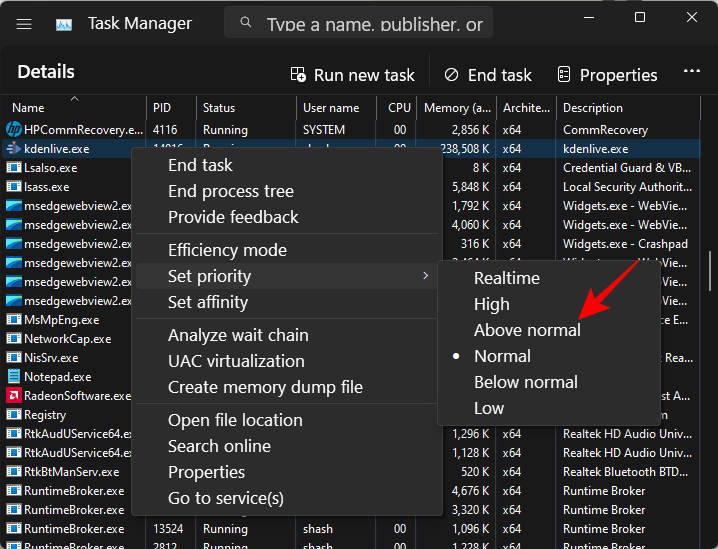718x549 pixels.
Task: Choose Realtime priority option
Action: pyautogui.click(x=506, y=278)
